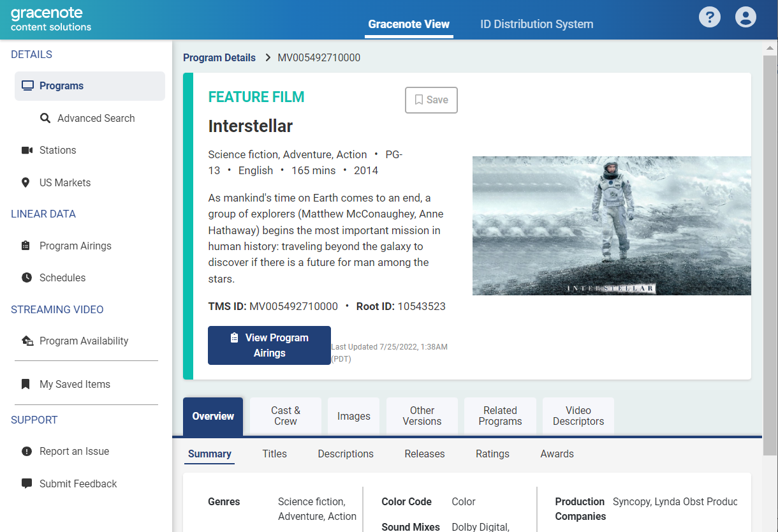
Task: Click the My Saved Items bookmark icon
Action: point(26,385)
